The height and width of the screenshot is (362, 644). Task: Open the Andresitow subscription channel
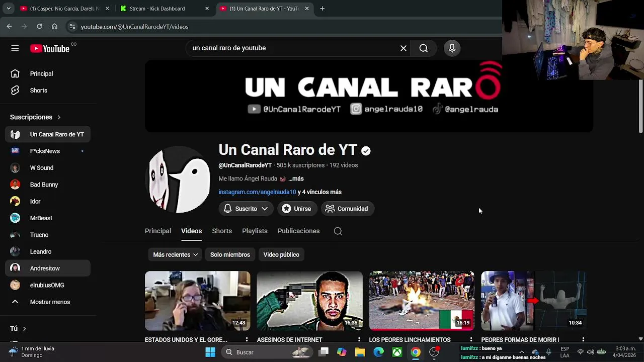[48, 268]
